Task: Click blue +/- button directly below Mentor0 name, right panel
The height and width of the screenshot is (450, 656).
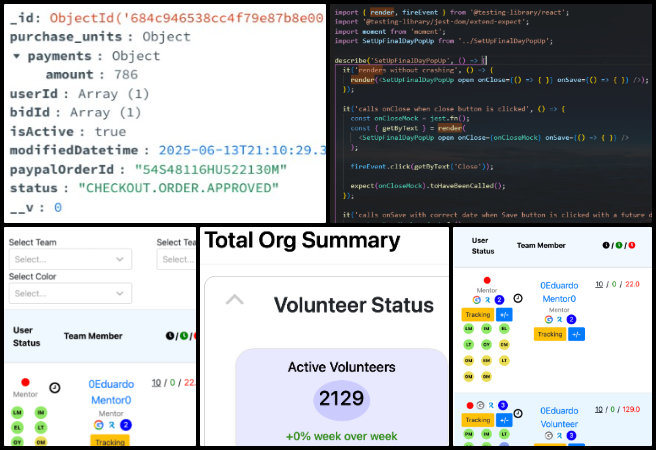Action: (x=576, y=334)
